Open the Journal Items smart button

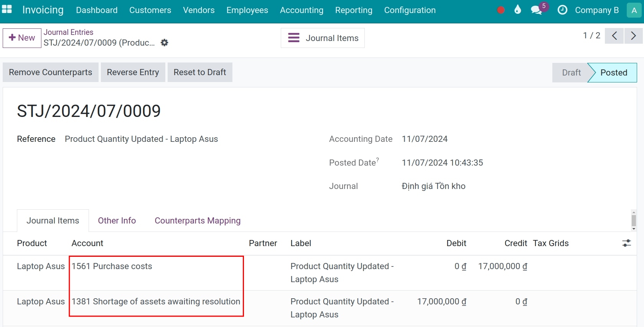click(x=323, y=38)
